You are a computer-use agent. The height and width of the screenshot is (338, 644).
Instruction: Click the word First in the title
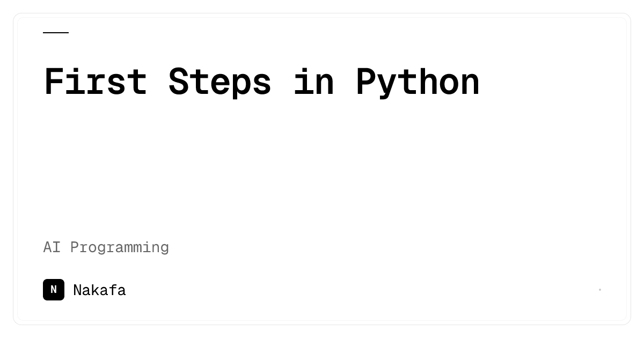[x=96, y=82]
